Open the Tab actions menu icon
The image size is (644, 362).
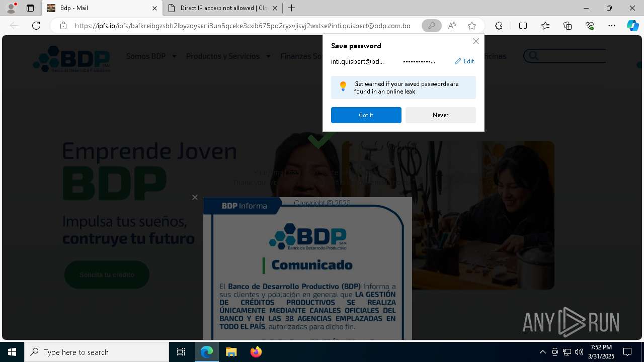tap(30, 8)
